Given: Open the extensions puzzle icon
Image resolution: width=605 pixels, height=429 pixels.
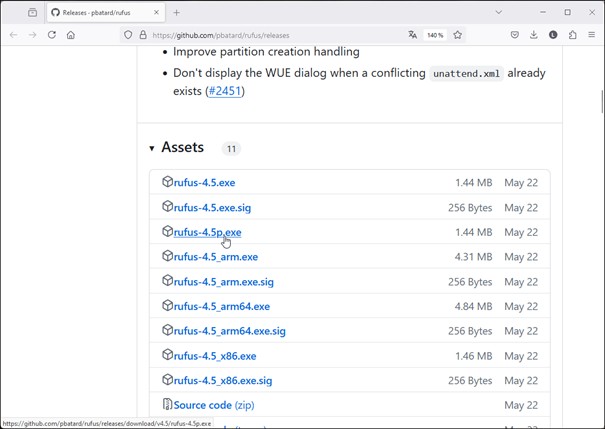Looking at the screenshot, I should pos(573,35).
